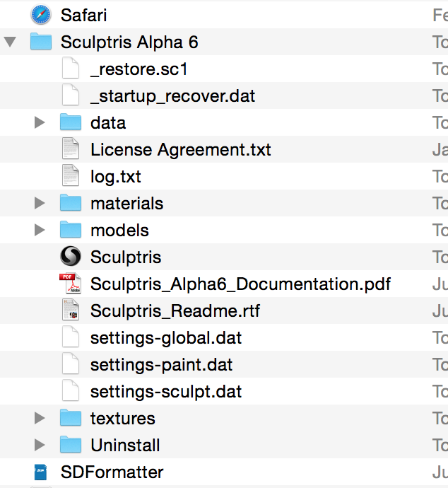448x488 pixels.
Task: Select the Sculptris Alpha 6 name text
Action: (x=129, y=42)
